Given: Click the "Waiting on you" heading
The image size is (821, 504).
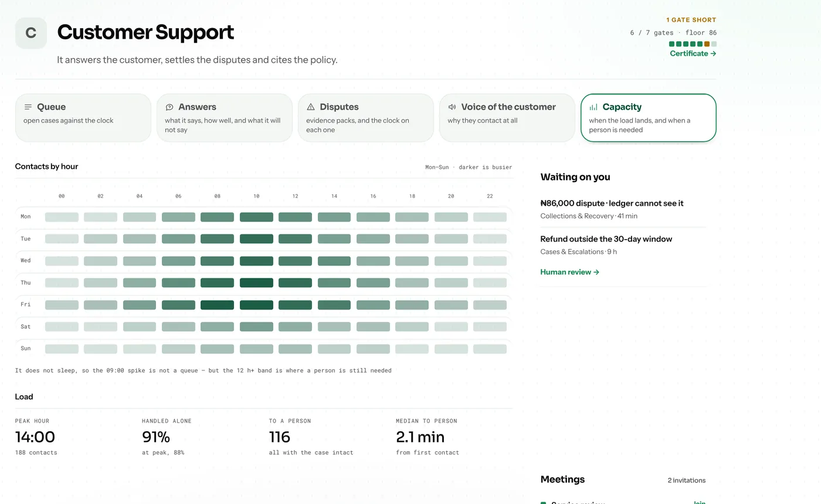Looking at the screenshot, I should point(575,177).
